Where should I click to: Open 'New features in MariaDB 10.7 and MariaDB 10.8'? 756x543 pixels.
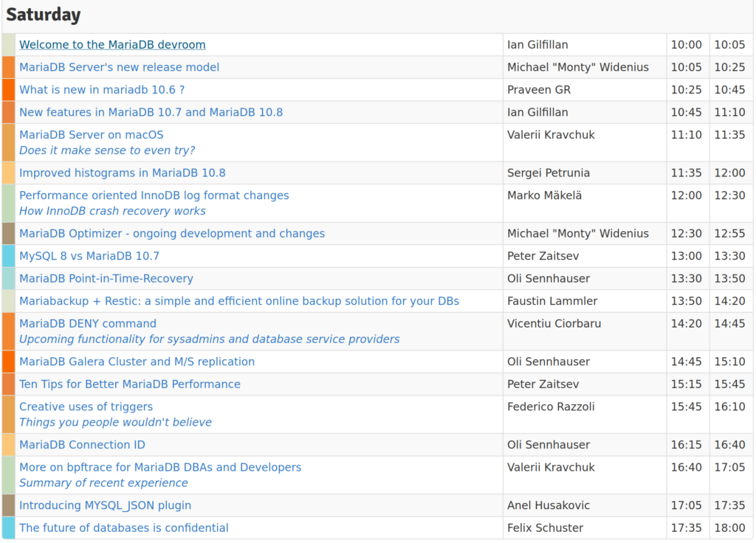[x=151, y=112]
